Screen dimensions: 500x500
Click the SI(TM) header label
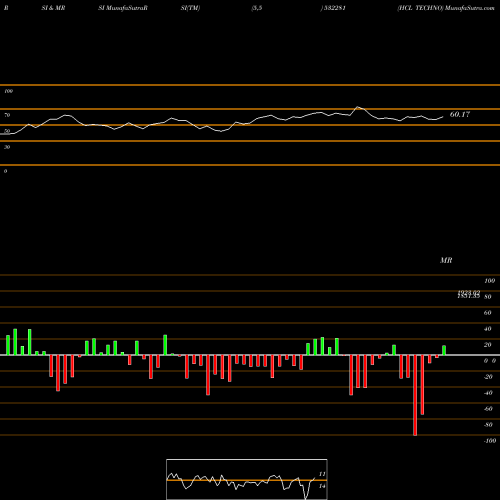(190, 8)
